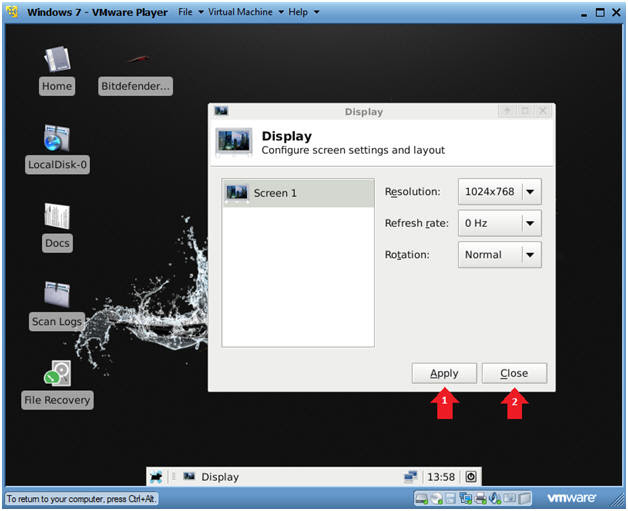Click the VMware floppy device icon
This screenshot has width=628, height=511.
point(451,499)
